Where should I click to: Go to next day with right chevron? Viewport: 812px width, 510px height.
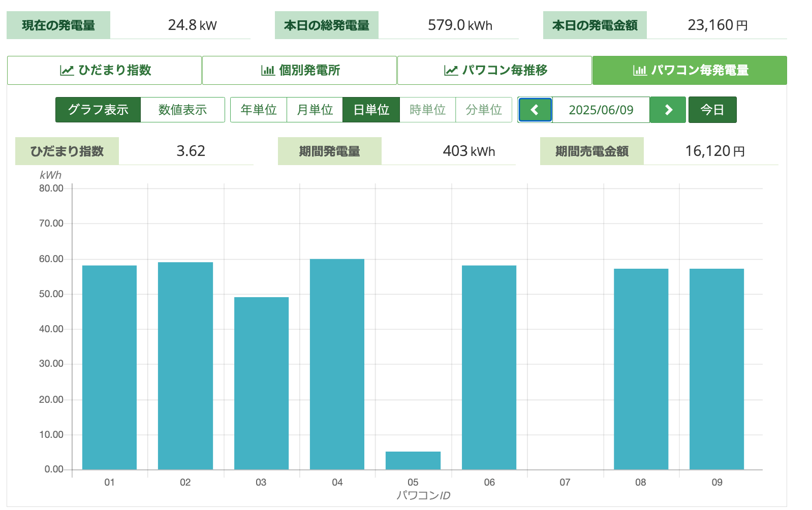coord(668,110)
